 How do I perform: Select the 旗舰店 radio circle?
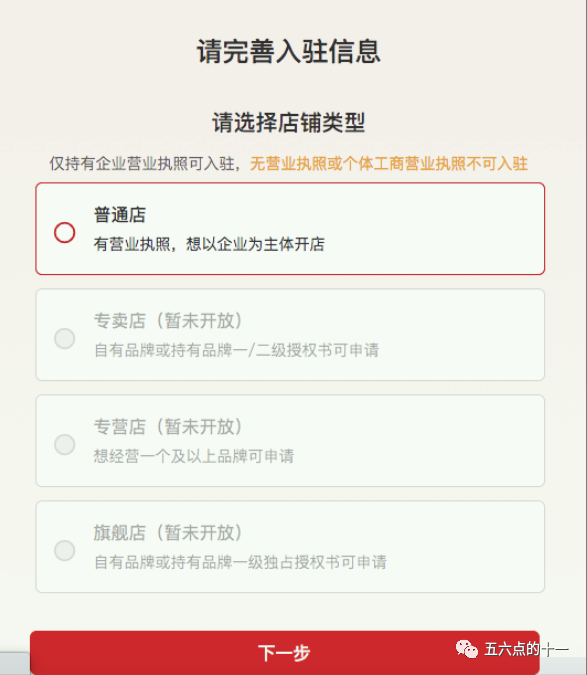click(65, 550)
